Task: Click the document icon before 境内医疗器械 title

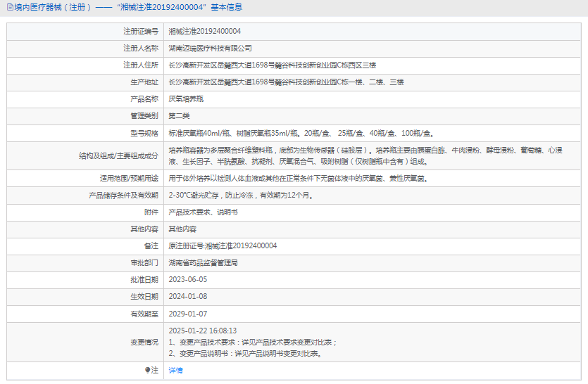Action: coord(10,7)
